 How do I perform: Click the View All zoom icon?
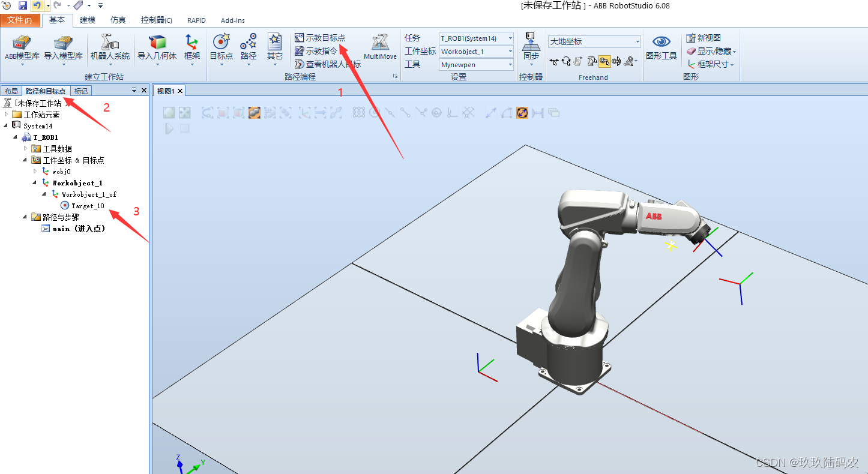[169, 112]
